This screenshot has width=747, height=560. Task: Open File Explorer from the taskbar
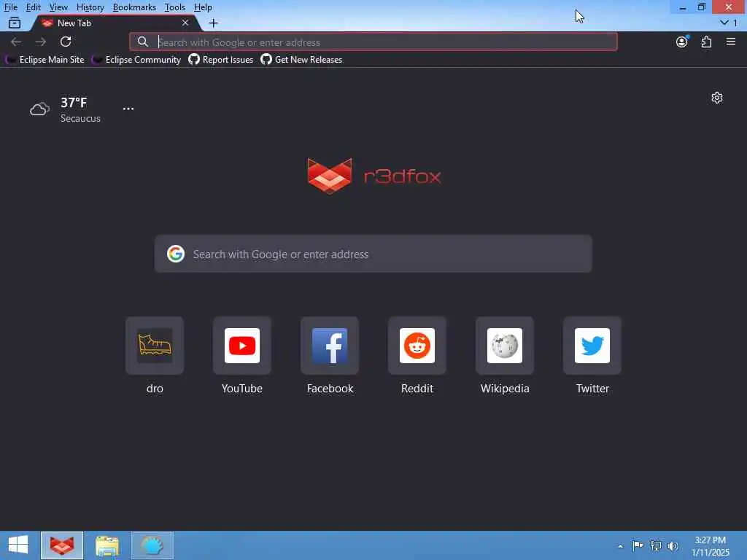tap(107, 545)
